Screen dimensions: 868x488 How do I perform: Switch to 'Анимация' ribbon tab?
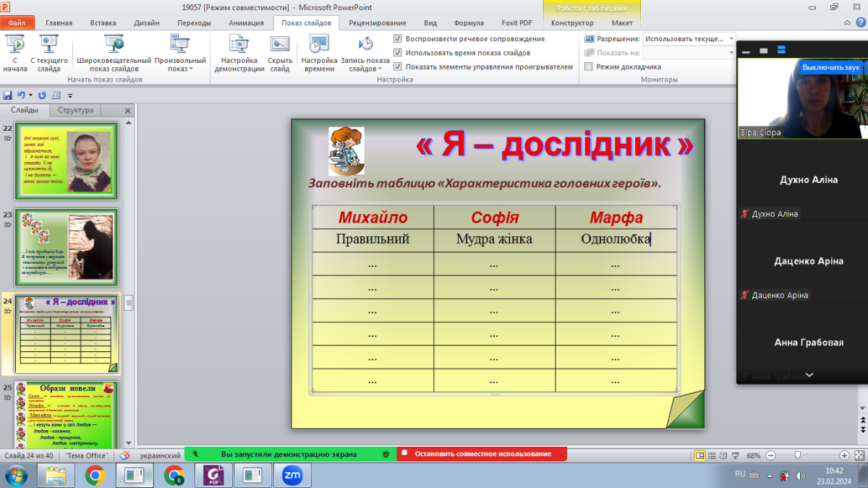coord(246,22)
